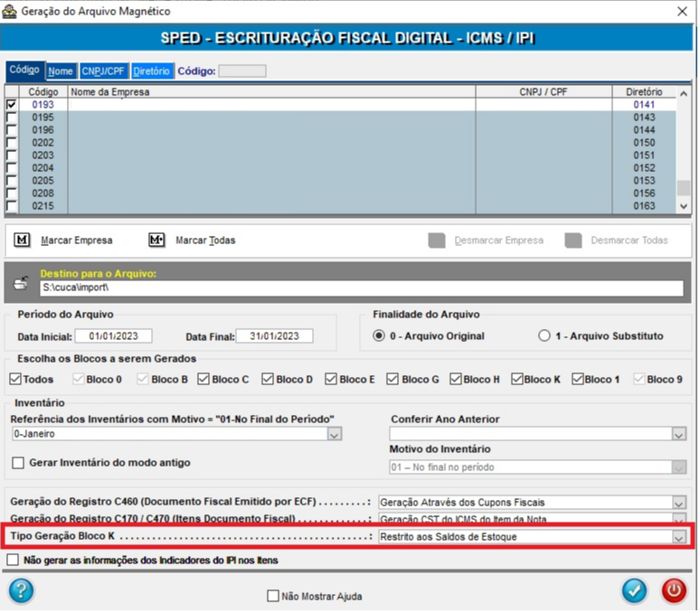Click the Desmarcar Empresa label
The height and width of the screenshot is (613, 700).
[x=498, y=240]
